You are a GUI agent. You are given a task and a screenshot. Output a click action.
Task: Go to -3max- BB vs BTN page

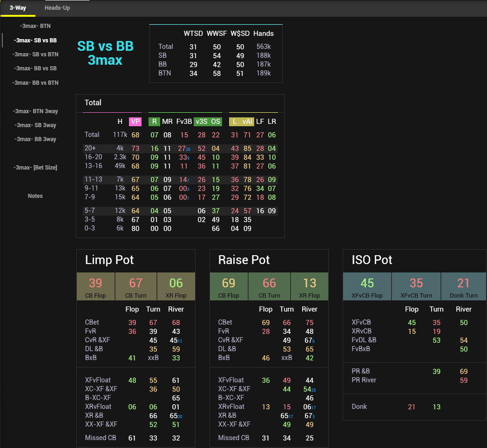coord(35,83)
